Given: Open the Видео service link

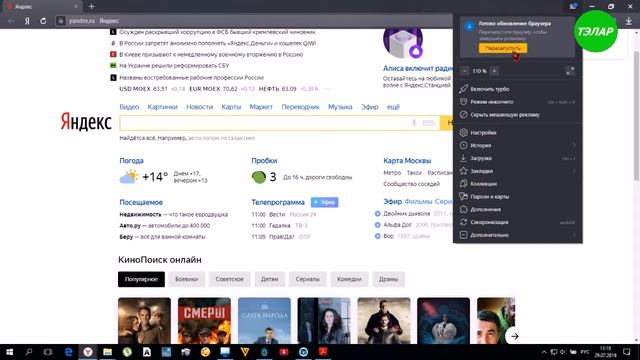Looking at the screenshot, I should pyautogui.click(x=129, y=107).
